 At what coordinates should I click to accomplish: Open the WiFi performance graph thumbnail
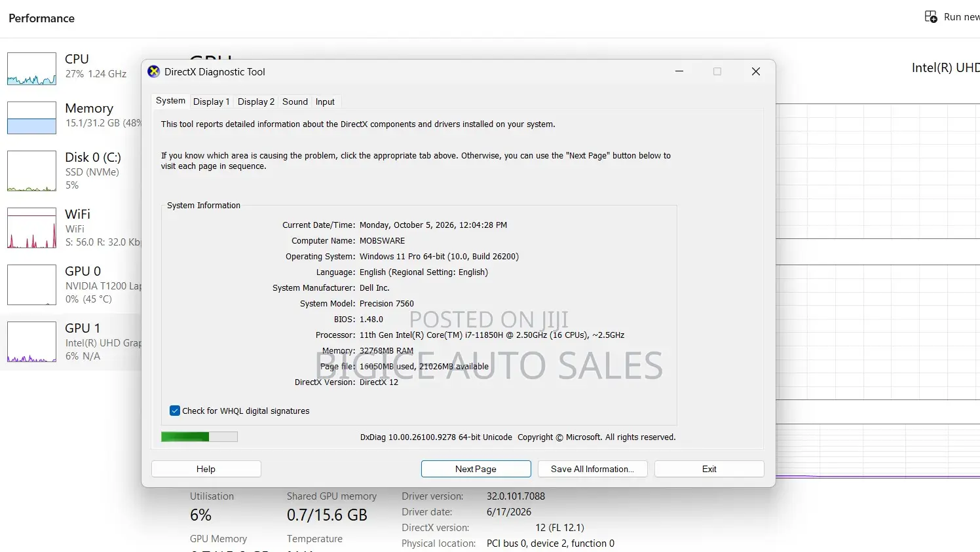pos(31,228)
